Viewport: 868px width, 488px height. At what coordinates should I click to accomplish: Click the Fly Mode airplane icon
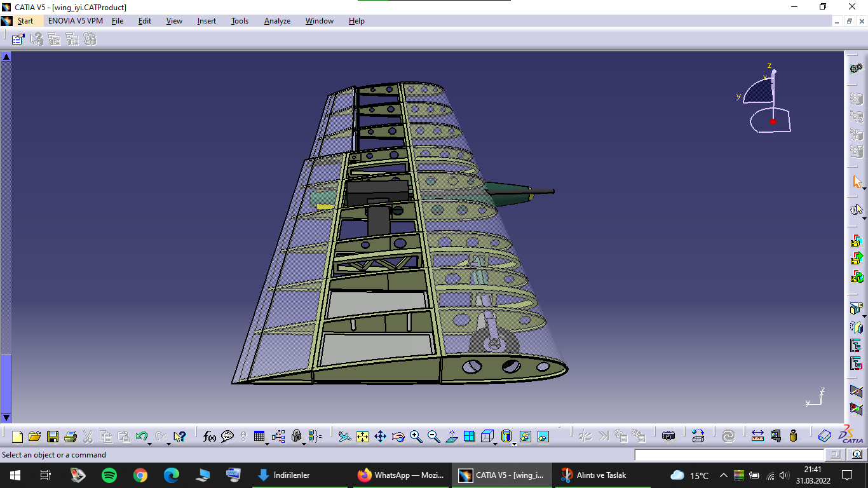pos(345,437)
